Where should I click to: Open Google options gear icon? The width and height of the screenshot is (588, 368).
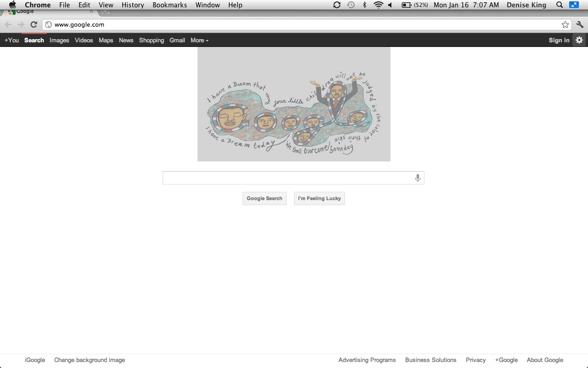(579, 40)
